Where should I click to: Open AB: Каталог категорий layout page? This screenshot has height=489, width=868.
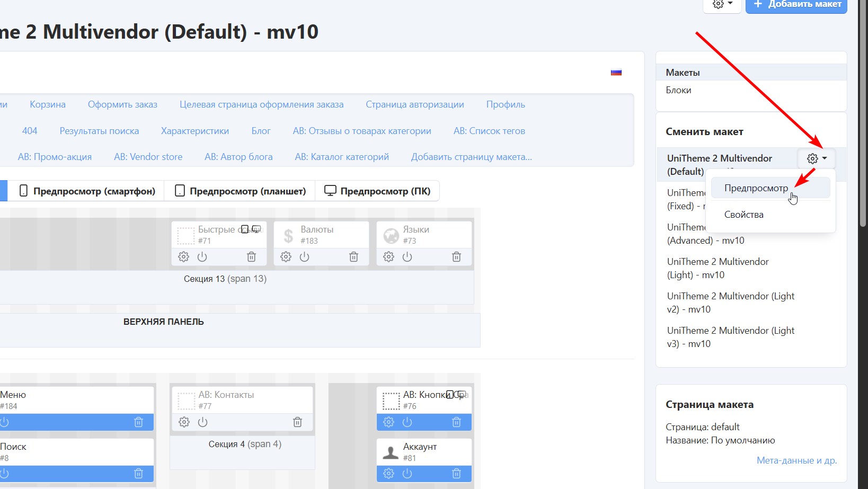[x=342, y=157]
